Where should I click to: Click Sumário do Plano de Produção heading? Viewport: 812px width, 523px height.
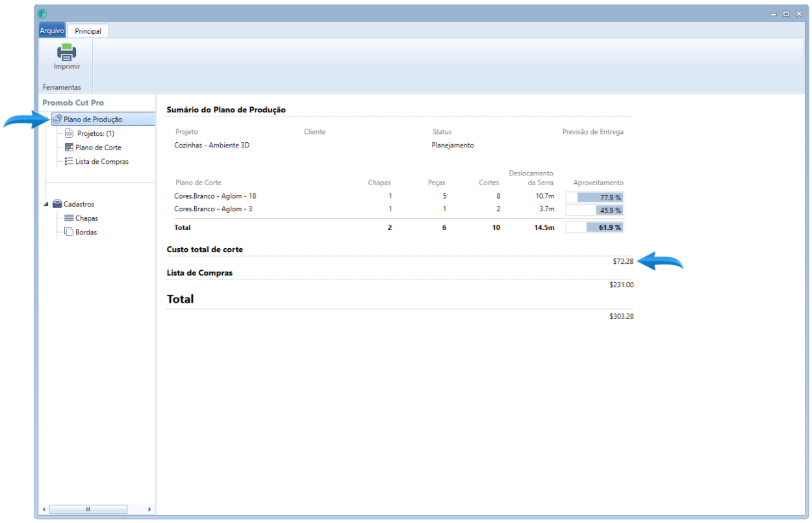[226, 110]
